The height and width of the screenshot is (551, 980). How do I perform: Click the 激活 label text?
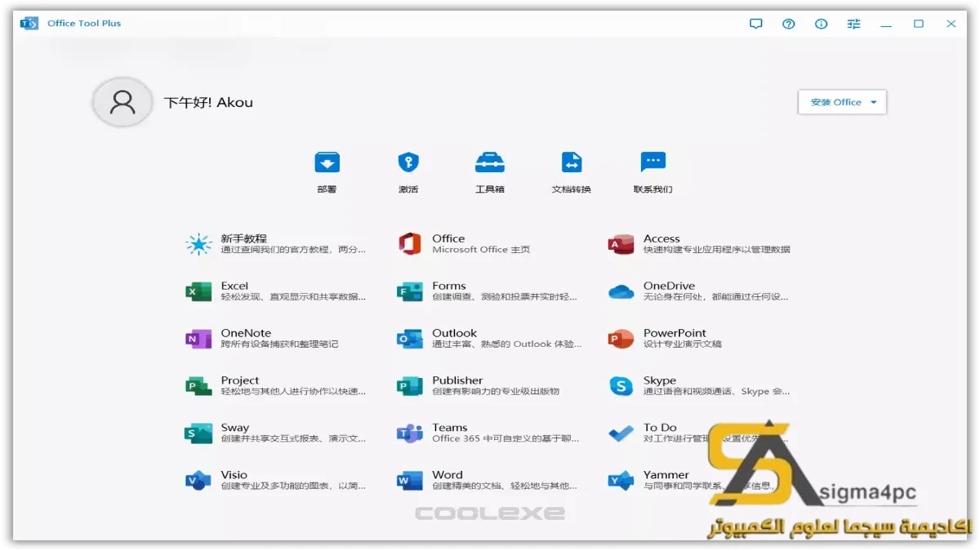tap(408, 189)
